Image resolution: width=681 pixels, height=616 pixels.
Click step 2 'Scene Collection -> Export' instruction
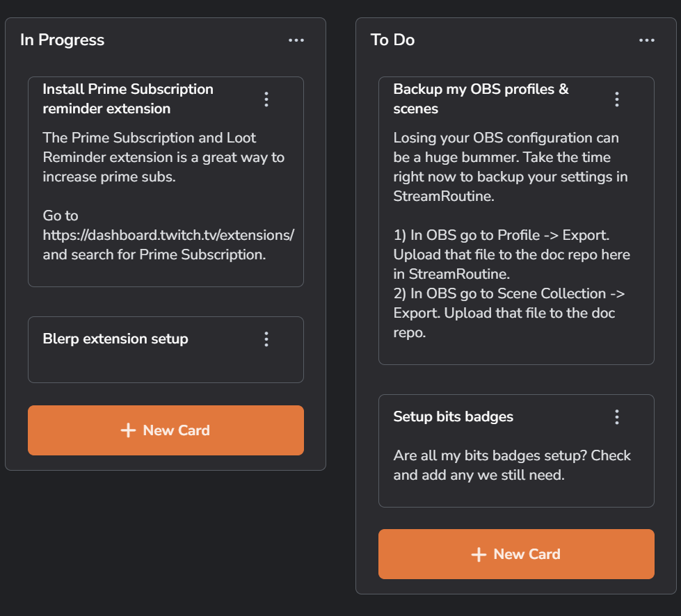(x=509, y=313)
